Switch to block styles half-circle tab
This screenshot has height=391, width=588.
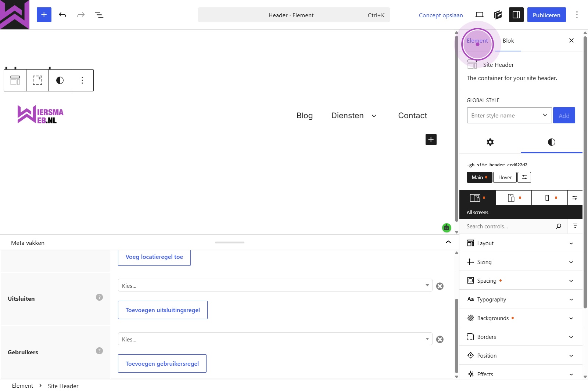(552, 142)
